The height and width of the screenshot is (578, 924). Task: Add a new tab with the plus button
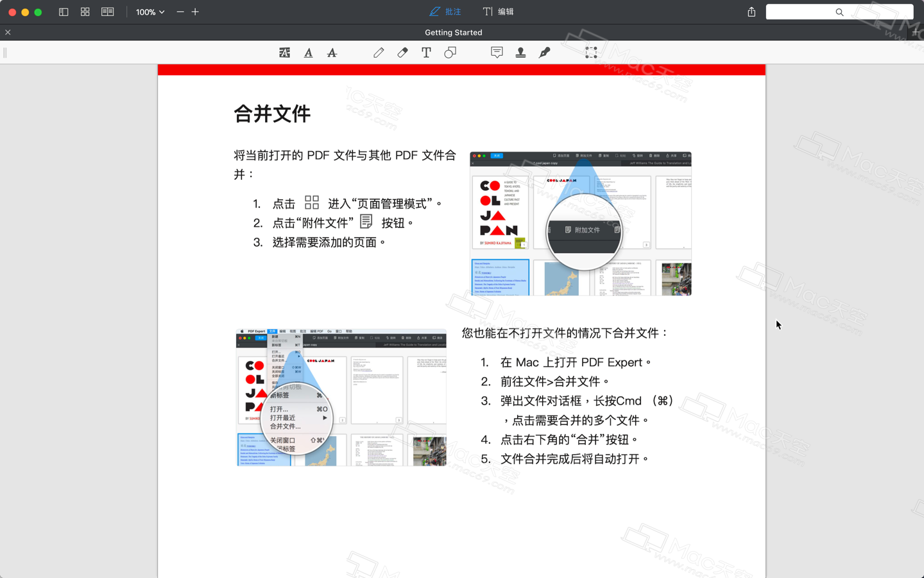pyautogui.click(x=916, y=32)
